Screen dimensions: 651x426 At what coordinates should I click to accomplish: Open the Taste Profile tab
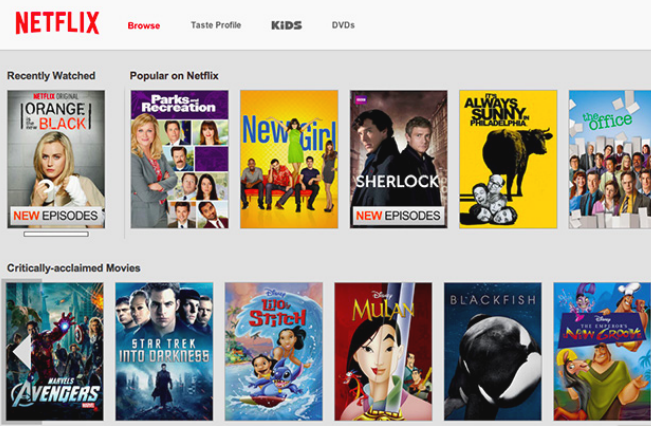216,25
